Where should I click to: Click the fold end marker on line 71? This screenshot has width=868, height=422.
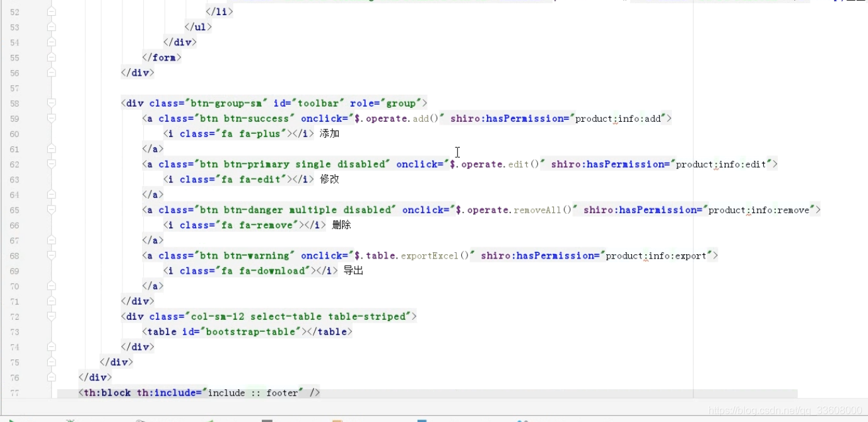pyautogui.click(x=52, y=301)
